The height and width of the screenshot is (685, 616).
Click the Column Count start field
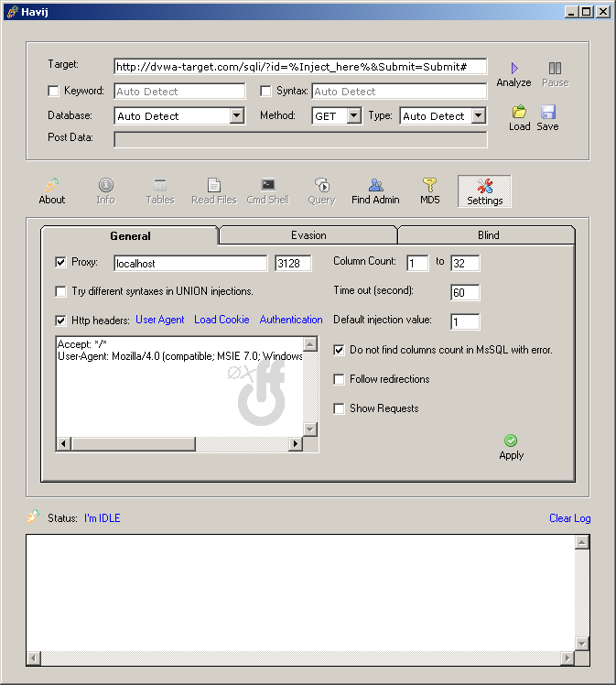coord(417,264)
